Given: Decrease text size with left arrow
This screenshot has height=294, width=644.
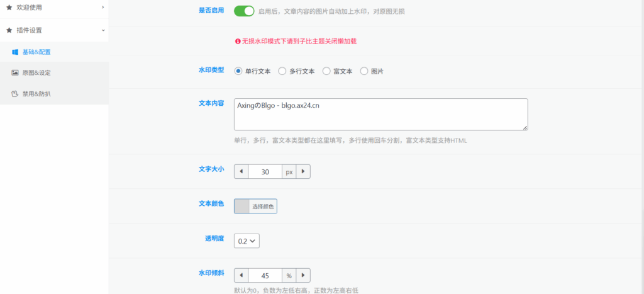Looking at the screenshot, I should [241, 171].
